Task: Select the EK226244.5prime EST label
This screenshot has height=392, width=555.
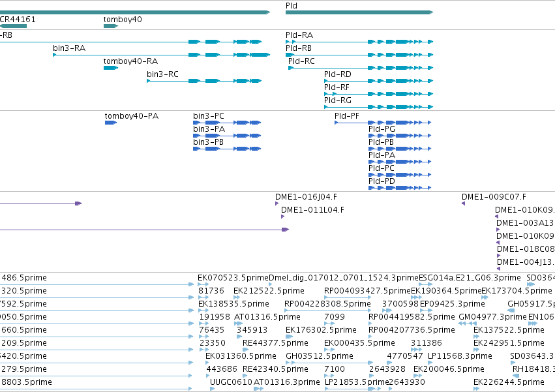Action: point(509,383)
